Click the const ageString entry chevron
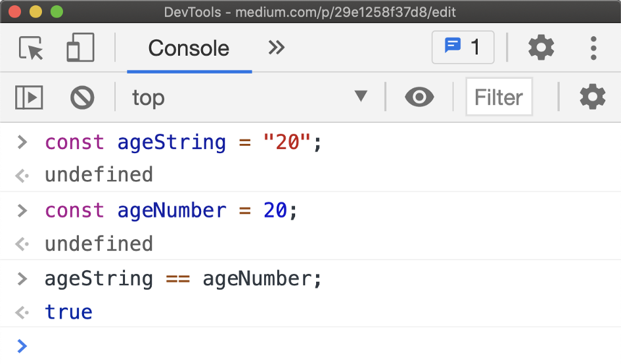This screenshot has width=621, height=364. [x=22, y=142]
